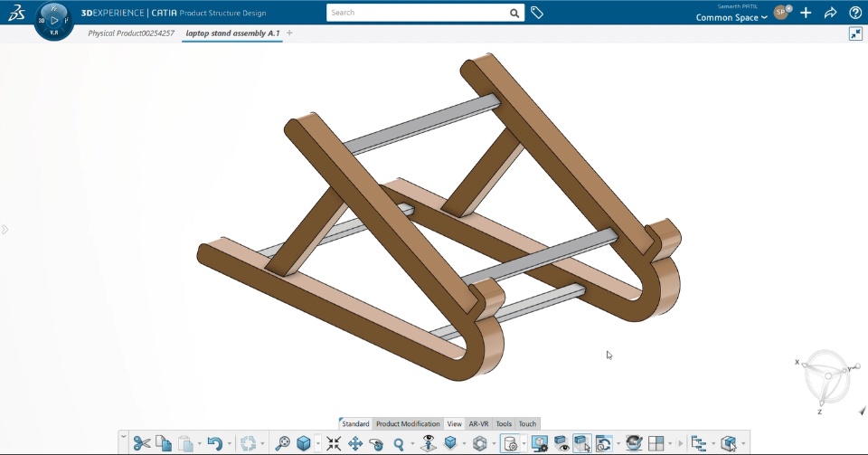Image resolution: width=868 pixels, height=455 pixels.
Task: Switch to the Product Modification tab
Action: tap(408, 423)
